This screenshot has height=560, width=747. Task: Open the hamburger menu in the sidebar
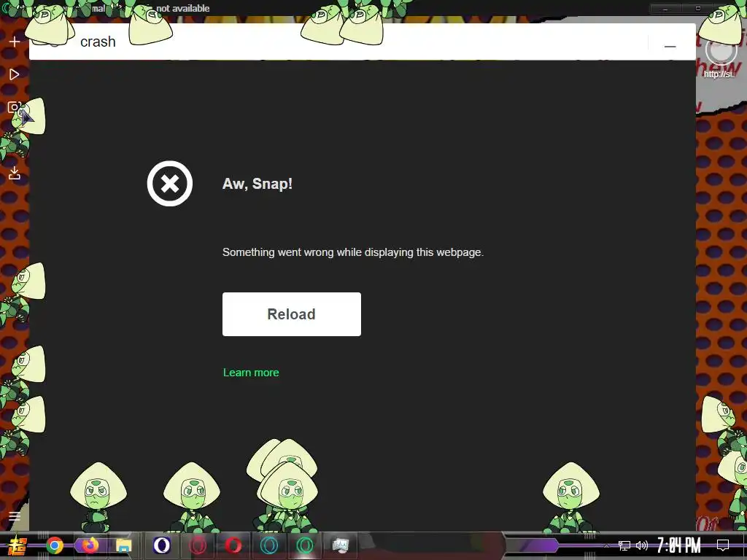15,516
